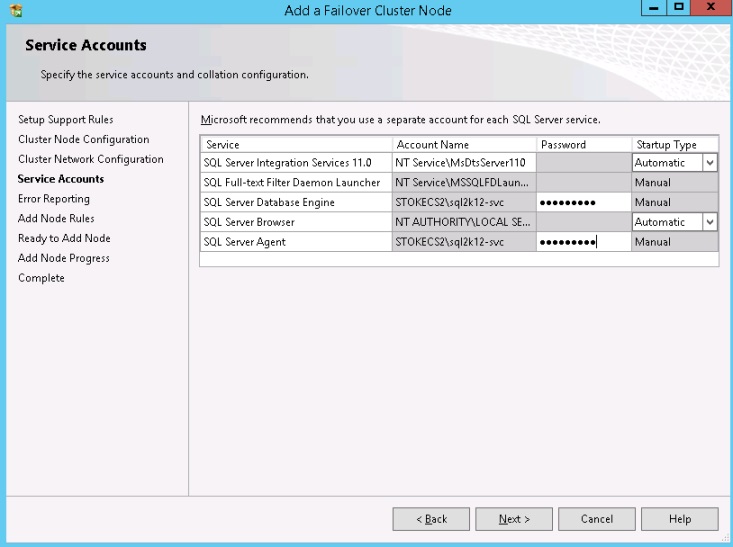Screen dimensions: 733x547
Task: Click the SQL Server Database Engine password field
Action: (583, 202)
